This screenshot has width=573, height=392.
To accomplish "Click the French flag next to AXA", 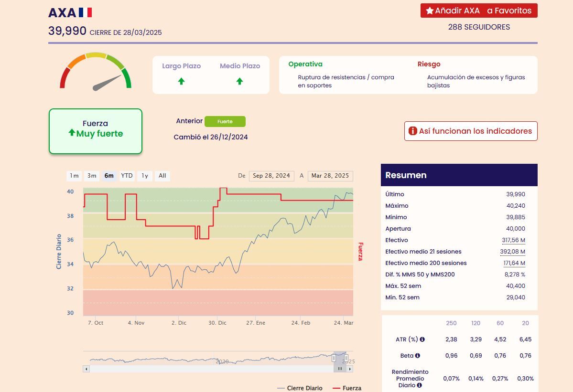I will point(86,12).
